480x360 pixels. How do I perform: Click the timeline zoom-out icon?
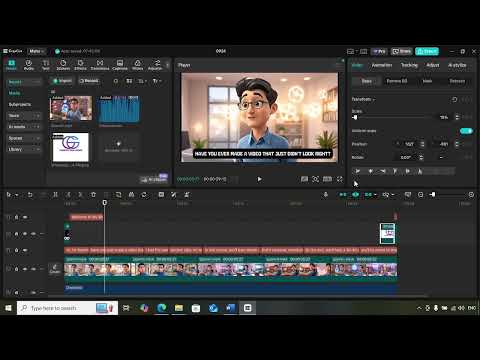(421, 195)
